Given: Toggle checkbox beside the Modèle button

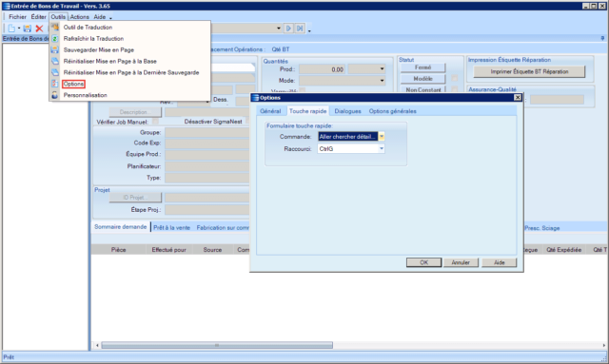Looking at the screenshot, I should tap(455, 78).
